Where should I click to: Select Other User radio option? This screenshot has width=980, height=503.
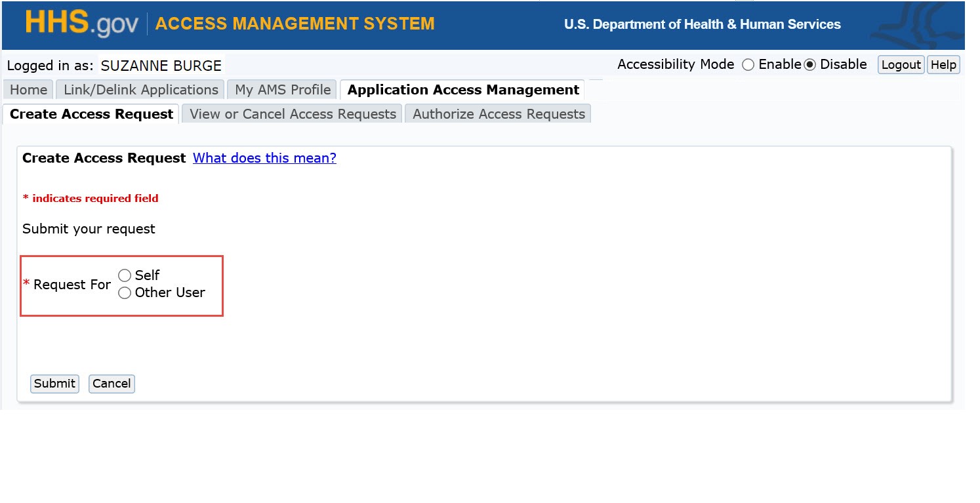pos(125,293)
